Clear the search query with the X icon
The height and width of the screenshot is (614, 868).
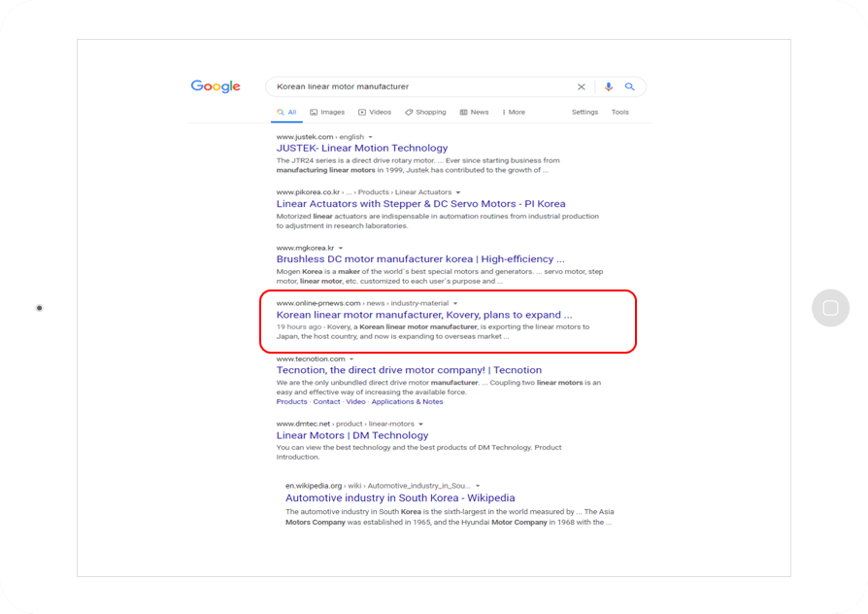coord(582,86)
